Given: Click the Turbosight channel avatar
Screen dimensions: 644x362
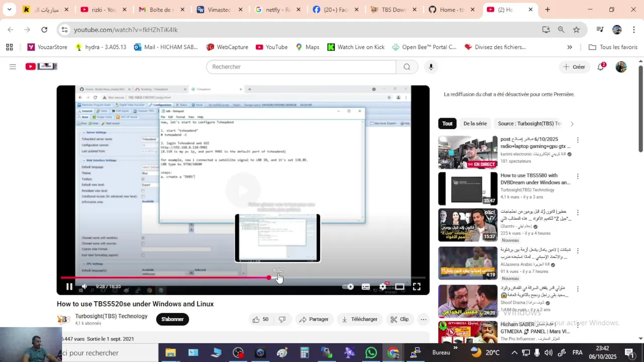Looking at the screenshot, I should (x=63, y=319).
